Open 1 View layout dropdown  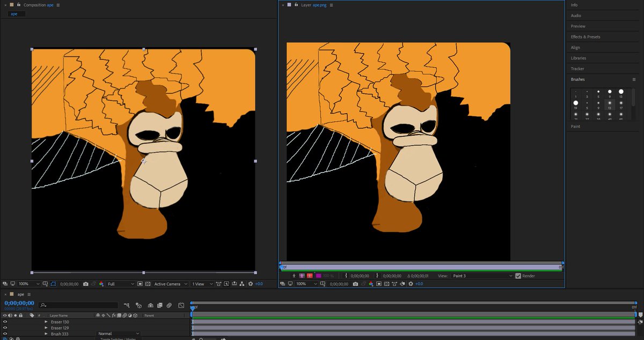point(202,284)
